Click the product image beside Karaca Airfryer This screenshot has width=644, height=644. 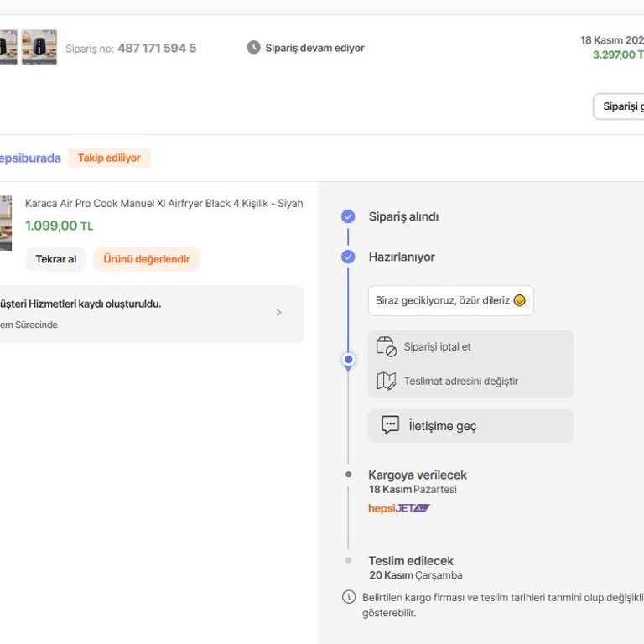click(x=6, y=223)
